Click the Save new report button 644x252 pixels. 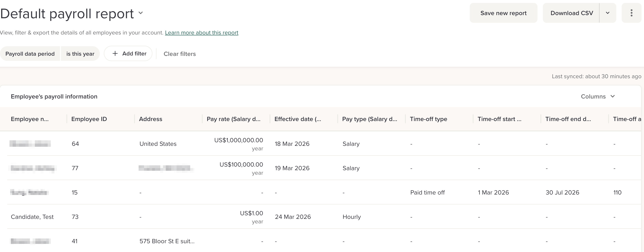click(x=503, y=13)
